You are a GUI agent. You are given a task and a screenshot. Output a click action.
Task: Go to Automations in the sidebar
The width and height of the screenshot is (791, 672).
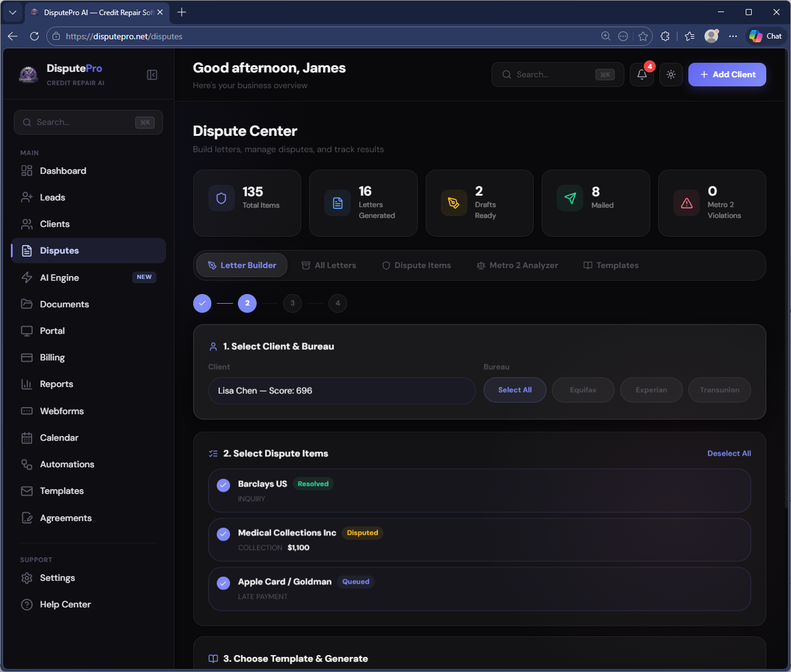point(67,464)
